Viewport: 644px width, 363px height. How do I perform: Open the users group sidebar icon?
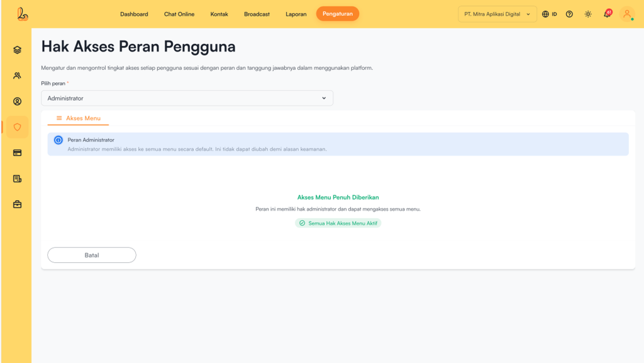coord(17,75)
